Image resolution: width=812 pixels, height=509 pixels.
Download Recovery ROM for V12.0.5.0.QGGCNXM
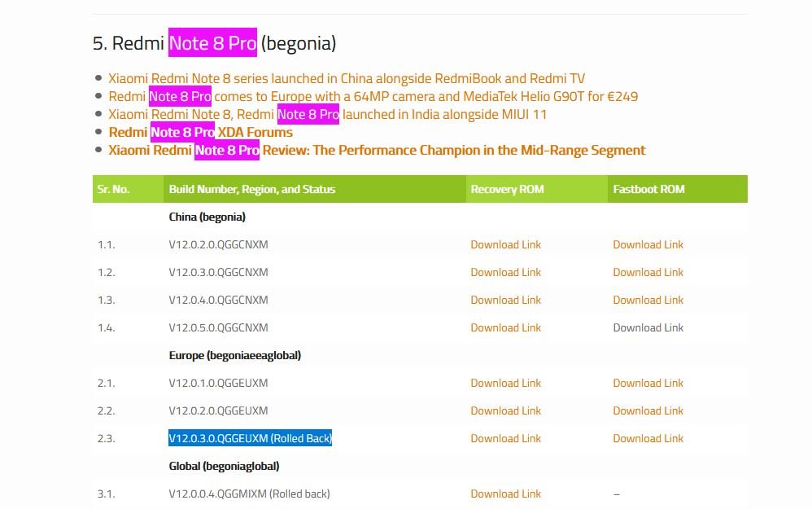point(505,327)
